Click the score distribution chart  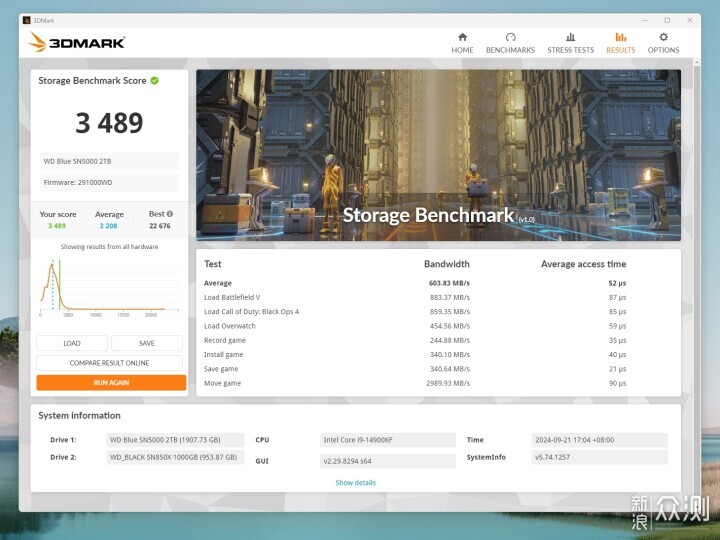tap(109, 287)
